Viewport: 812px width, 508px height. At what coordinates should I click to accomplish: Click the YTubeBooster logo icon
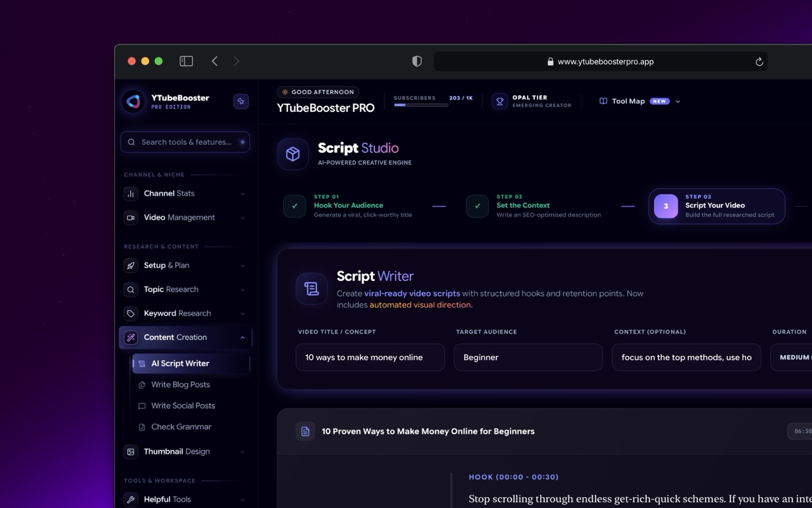[x=133, y=101]
